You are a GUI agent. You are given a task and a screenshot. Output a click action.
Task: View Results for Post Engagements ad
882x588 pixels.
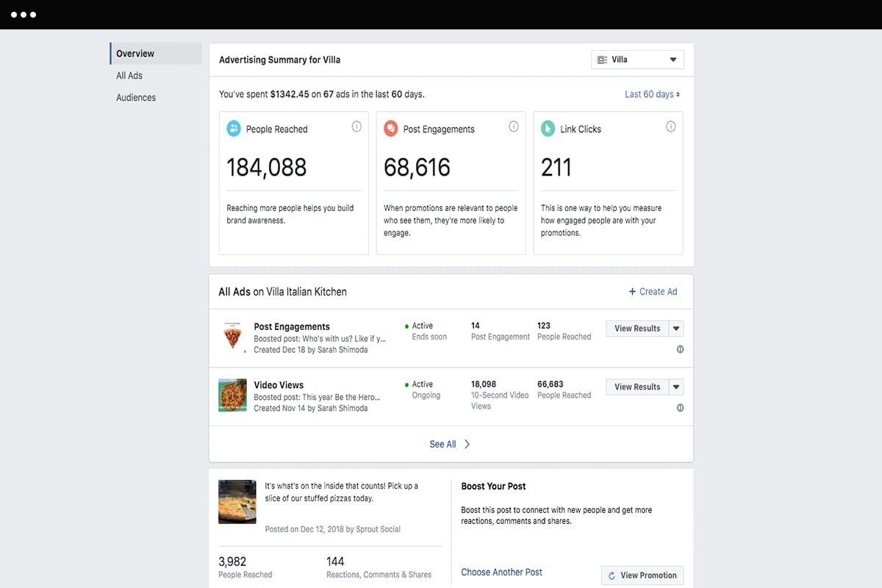pyautogui.click(x=637, y=329)
